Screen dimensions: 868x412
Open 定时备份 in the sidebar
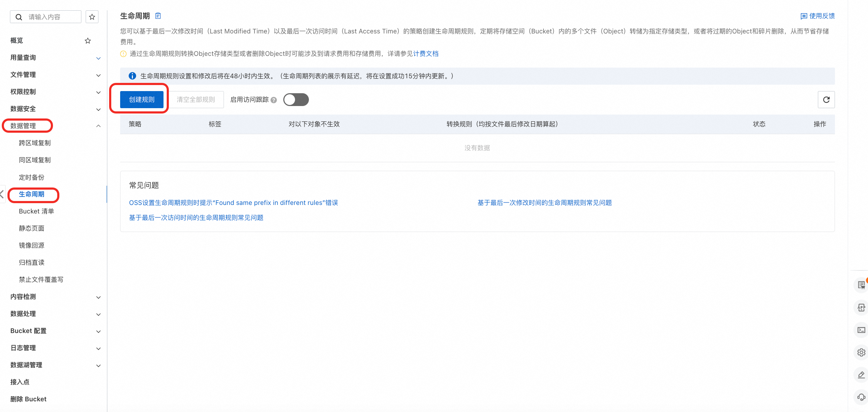tap(32, 177)
